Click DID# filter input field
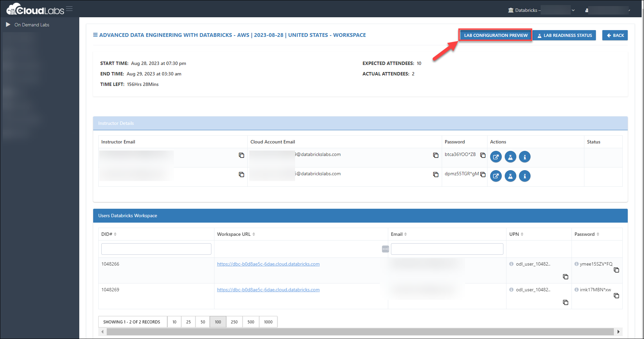The height and width of the screenshot is (339, 644). click(x=156, y=249)
